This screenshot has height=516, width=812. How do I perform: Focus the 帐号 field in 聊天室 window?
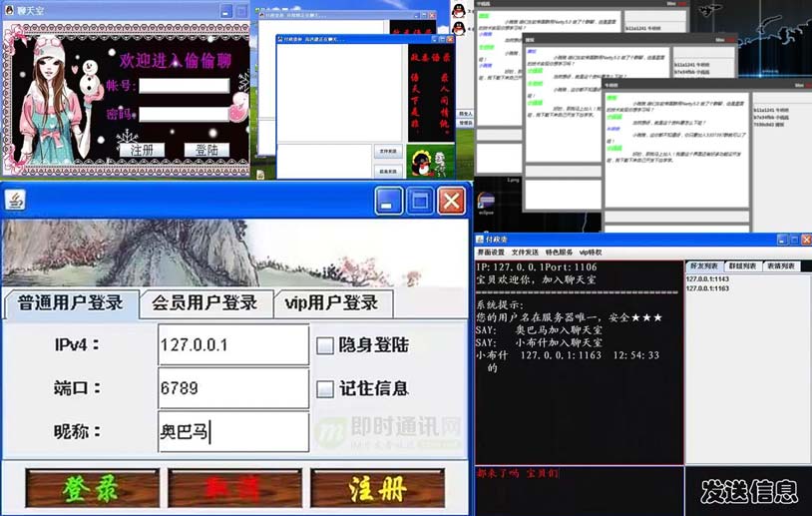point(185,86)
